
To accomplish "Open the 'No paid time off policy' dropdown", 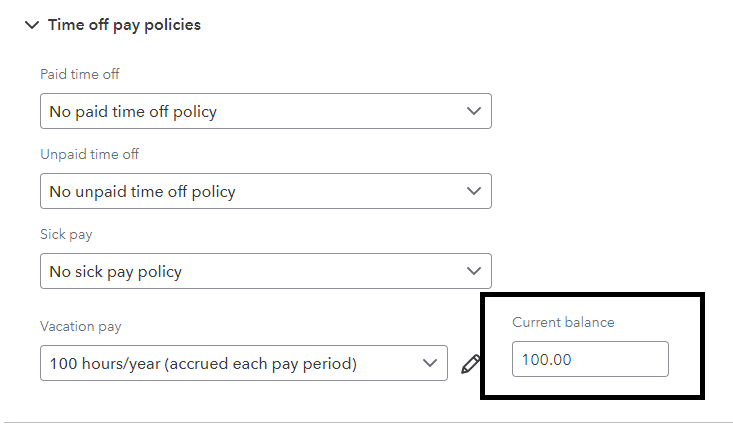I will click(x=250, y=111).
